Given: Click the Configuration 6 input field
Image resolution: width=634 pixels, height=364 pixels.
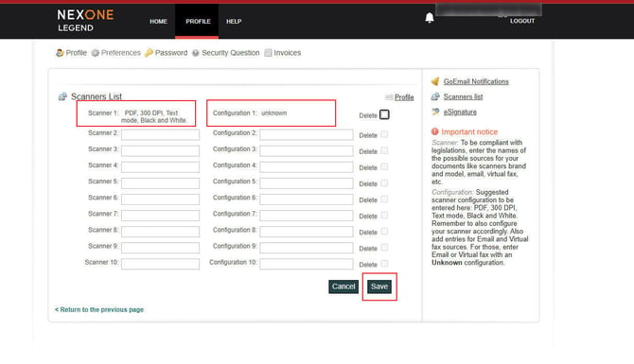Looking at the screenshot, I should tap(306, 199).
